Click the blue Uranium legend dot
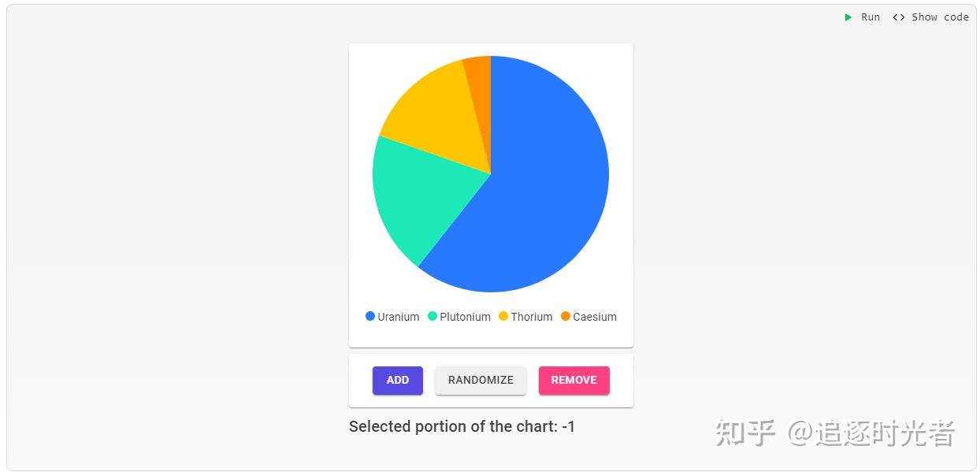This screenshot has width=980, height=472. (370, 316)
